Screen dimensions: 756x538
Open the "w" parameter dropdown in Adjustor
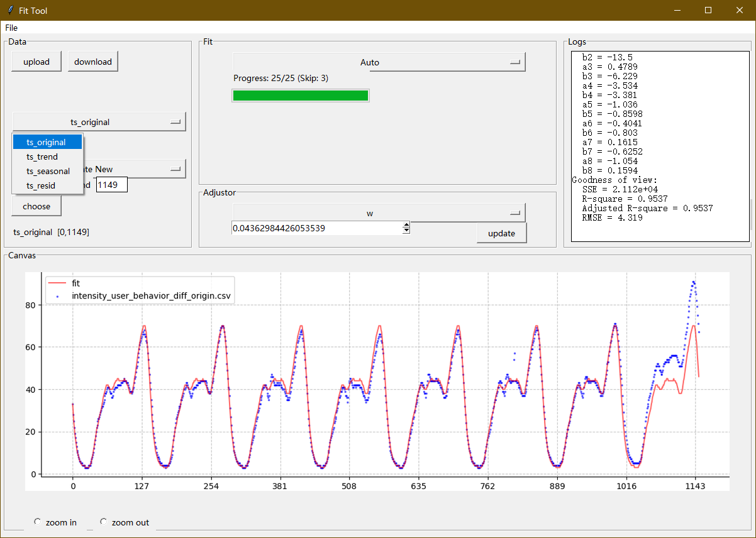tap(379, 213)
